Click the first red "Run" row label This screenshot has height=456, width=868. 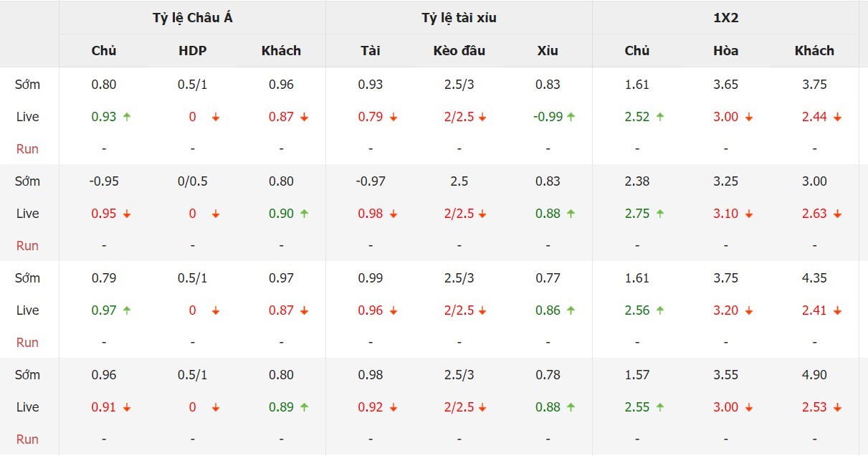[x=27, y=149]
